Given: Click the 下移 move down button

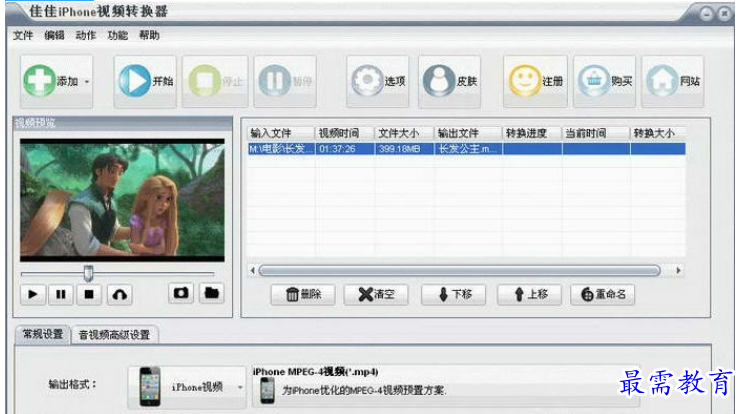Looking at the screenshot, I should [454, 294].
